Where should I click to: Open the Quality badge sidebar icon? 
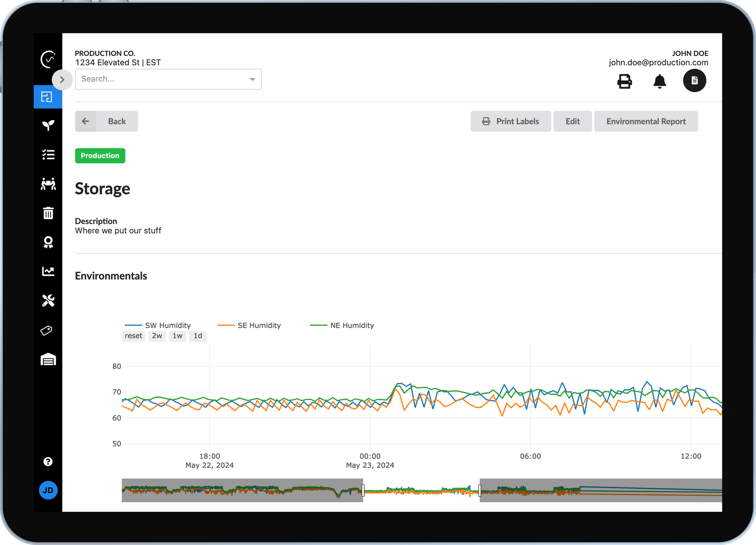coord(48,242)
